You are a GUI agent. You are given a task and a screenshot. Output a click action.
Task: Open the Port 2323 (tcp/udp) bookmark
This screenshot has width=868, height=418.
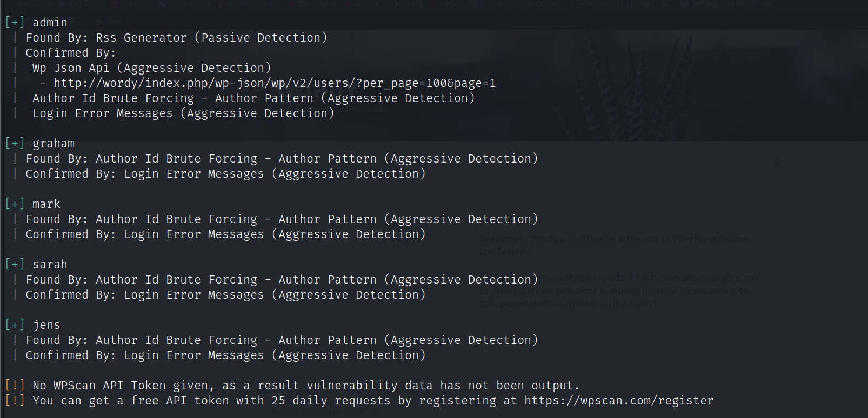tap(622, 4)
